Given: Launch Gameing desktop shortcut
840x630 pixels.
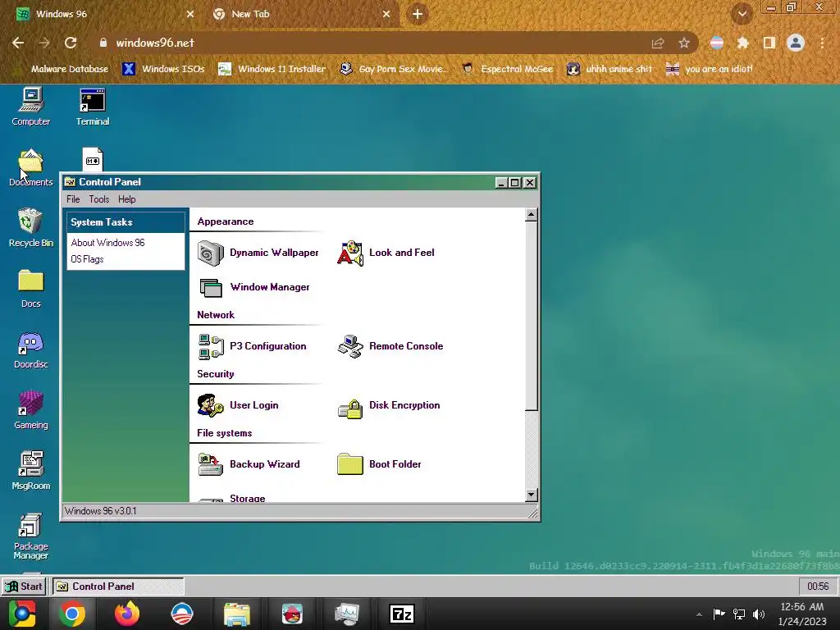Looking at the screenshot, I should coord(31,410).
